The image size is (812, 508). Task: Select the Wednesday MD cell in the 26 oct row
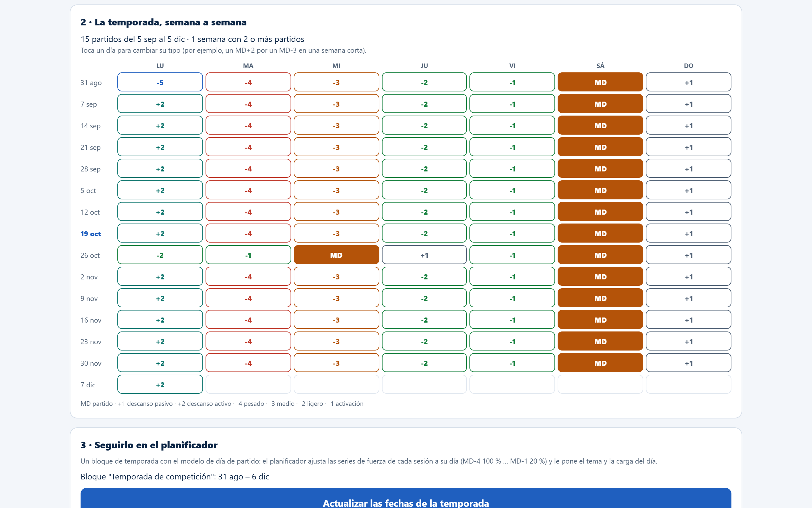click(x=336, y=255)
